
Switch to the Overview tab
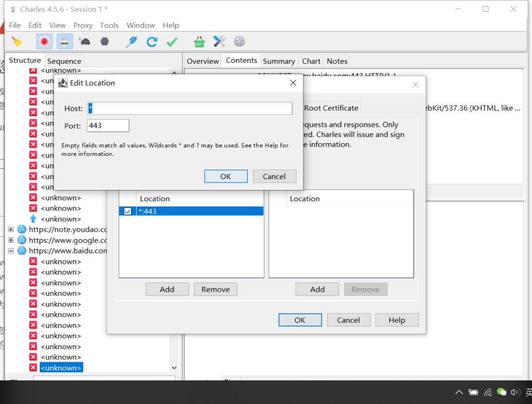(x=202, y=61)
